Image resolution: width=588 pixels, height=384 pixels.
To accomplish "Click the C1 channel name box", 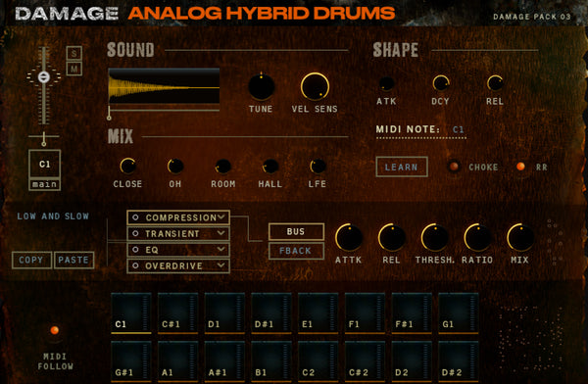I will [x=45, y=164].
